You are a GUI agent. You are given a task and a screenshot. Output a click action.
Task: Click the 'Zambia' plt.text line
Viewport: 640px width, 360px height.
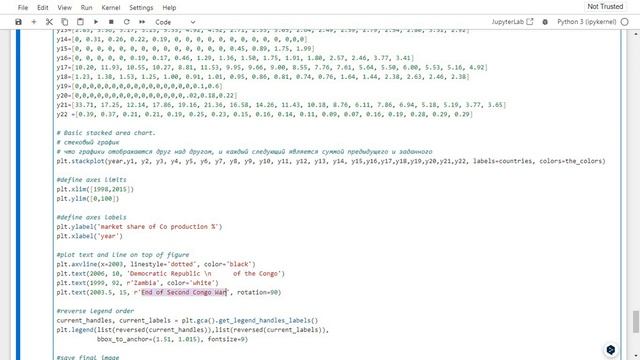pos(138,283)
